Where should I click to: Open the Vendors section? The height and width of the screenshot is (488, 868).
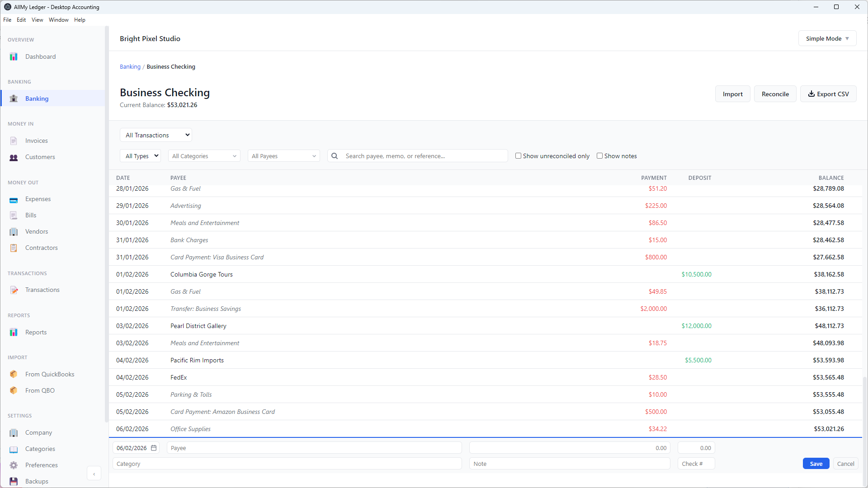pos(35,231)
